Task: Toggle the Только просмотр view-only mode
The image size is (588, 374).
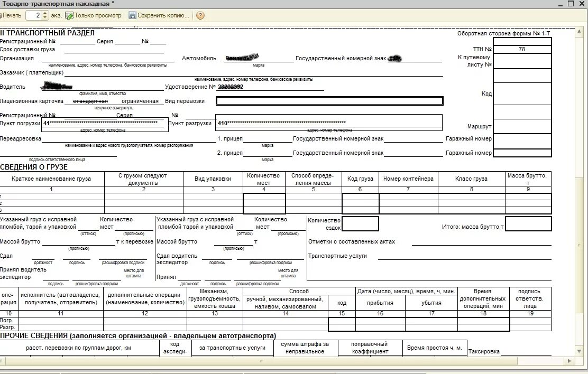Action: point(94,15)
